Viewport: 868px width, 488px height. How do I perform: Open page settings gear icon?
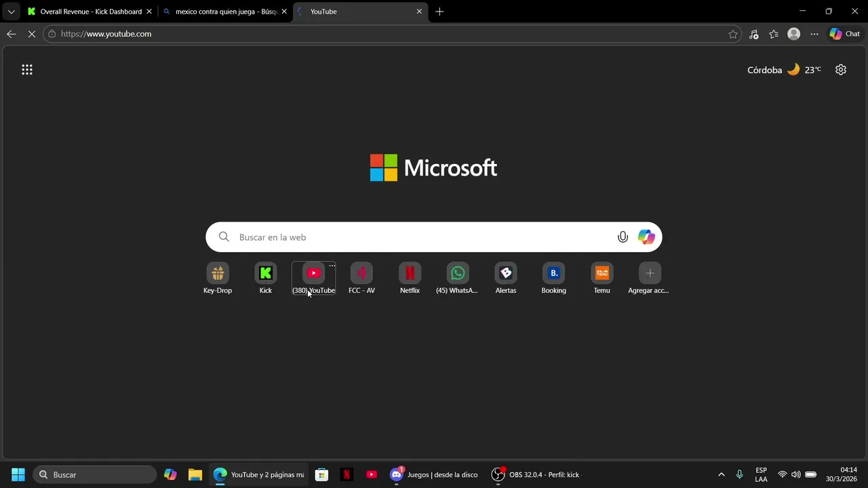841,70
